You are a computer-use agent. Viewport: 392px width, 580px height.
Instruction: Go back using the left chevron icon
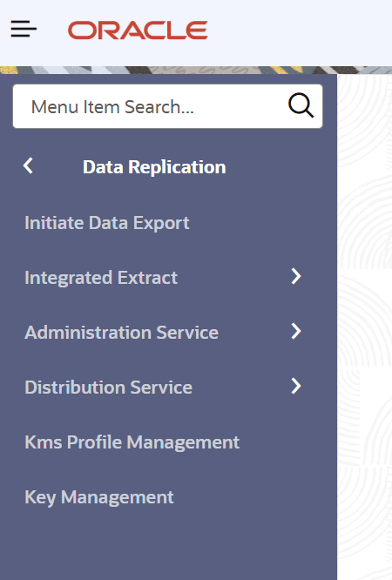pyautogui.click(x=28, y=165)
